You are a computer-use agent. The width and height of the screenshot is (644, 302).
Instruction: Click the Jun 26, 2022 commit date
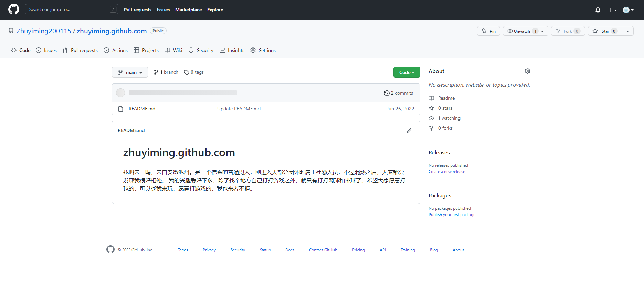pos(400,109)
